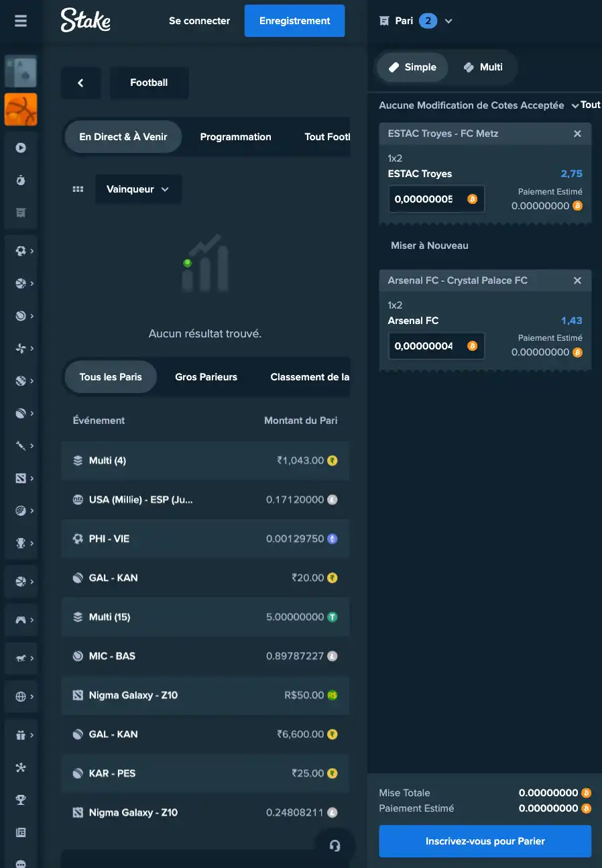Click the 2,75 odds for ESTAC Troyes
Screen dimensions: 602x868
click(x=572, y=174)
